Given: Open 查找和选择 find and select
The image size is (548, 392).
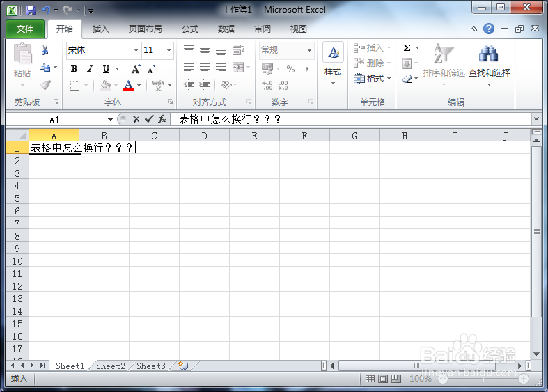Looking at the screenshot, I should pos(490,64).
